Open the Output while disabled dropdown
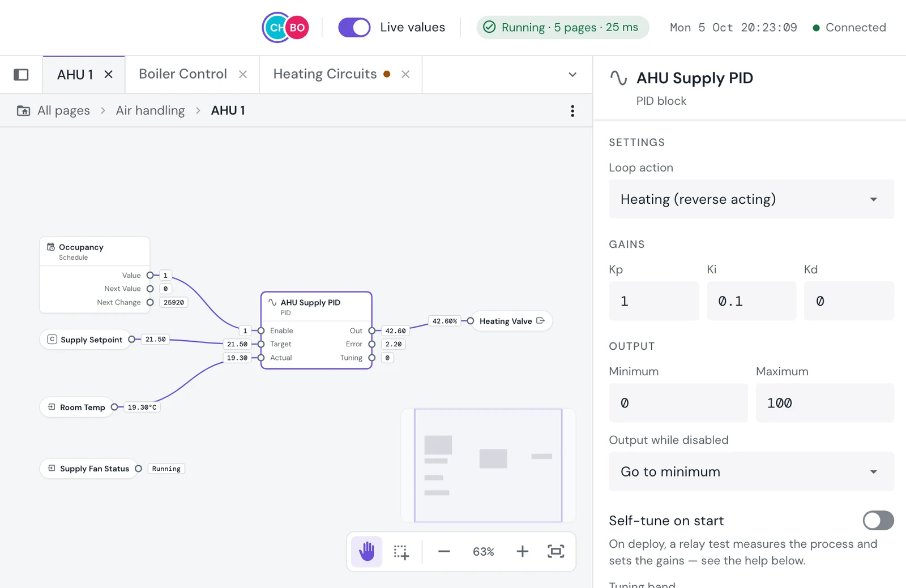 751,471
